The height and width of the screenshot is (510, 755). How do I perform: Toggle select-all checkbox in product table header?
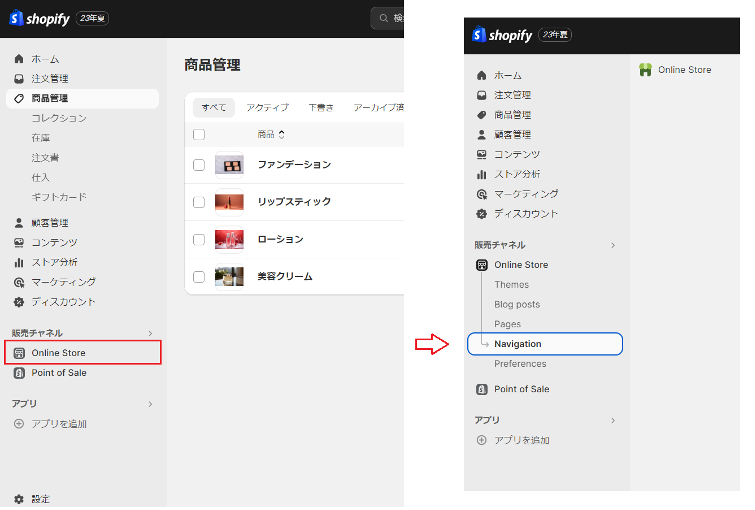tap(199, 134)
